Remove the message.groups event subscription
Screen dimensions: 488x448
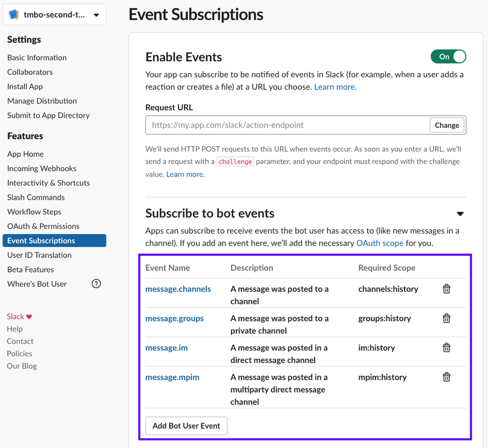pyautogui.click(x=446, y=318)
